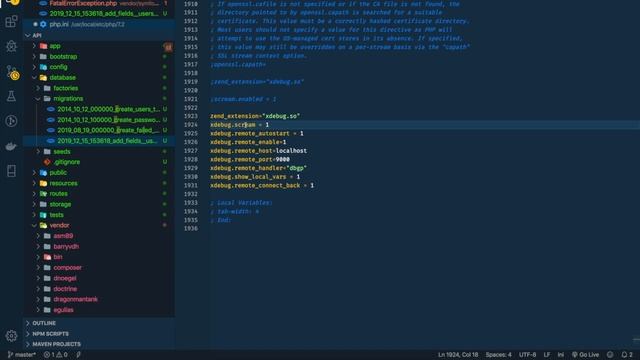
Task: Expand the bootstrap folder
Action: (99, 56)
